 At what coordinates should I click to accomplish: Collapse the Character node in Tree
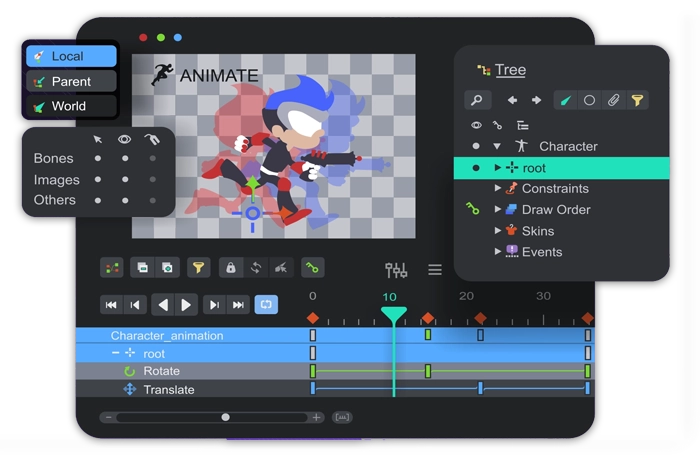click(497, 146)
